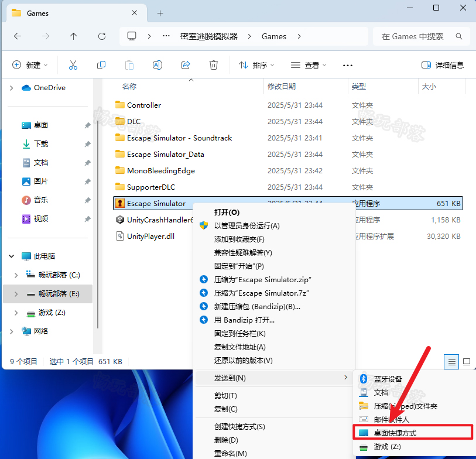The height and width of the screenshot is (459, 476).
Task: Open Downloads (下载) in sidebar
Action: (41, 144)
